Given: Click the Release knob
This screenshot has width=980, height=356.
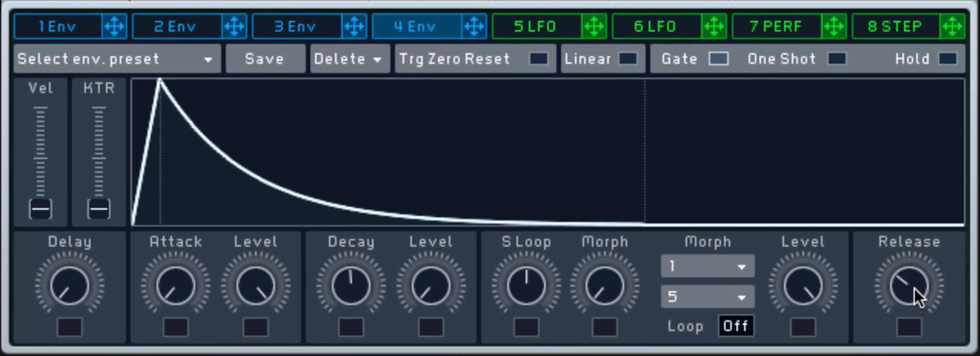Looking at the screenshot, I should point(909,286).
